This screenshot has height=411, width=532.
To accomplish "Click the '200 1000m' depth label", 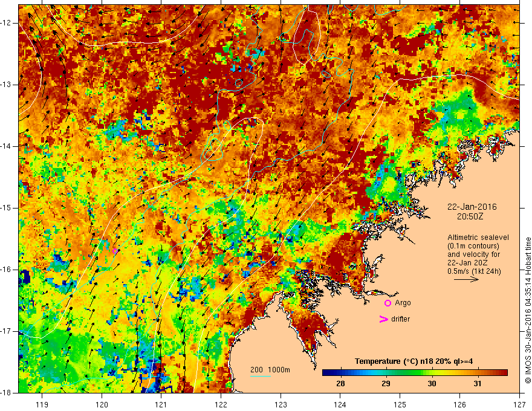I will (270, 370).
